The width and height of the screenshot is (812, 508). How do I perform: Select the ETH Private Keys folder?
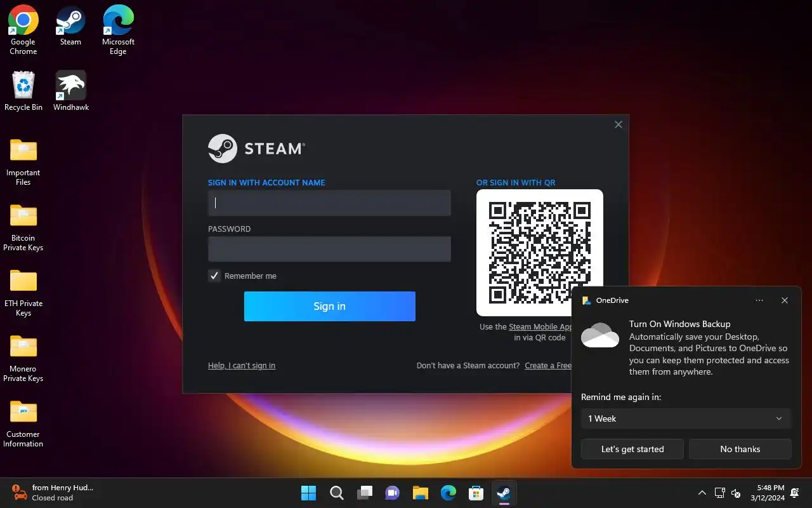[23, 293]
